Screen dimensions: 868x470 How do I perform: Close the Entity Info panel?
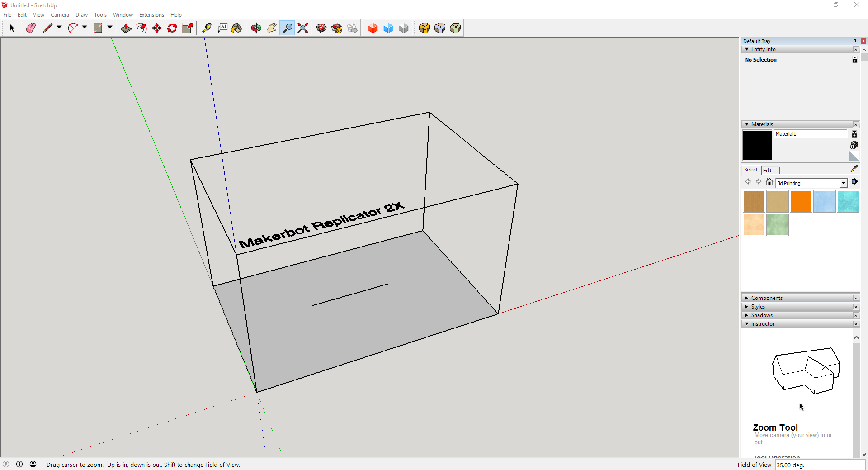point(856,49)
